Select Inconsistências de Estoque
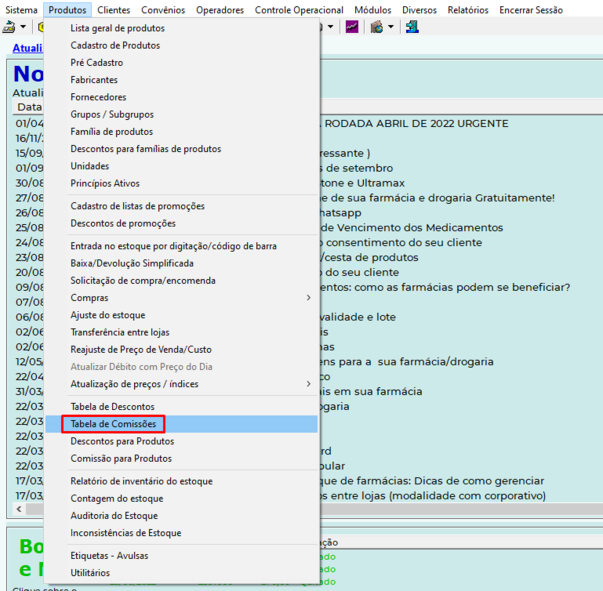 pos(182,533)
